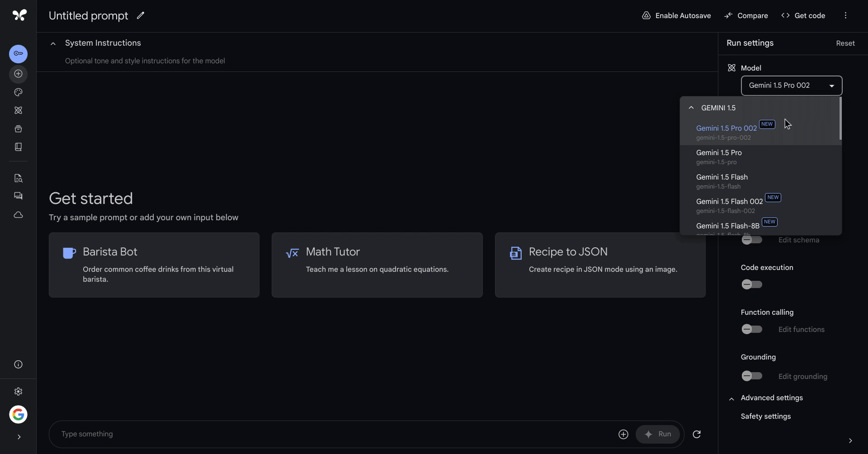Open the Model dropdown selector

[791, 85]
